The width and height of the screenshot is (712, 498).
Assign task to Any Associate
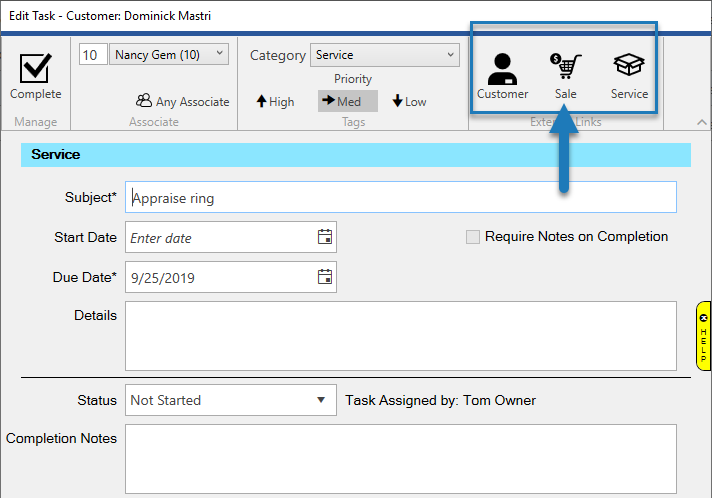tap(183, 101)
